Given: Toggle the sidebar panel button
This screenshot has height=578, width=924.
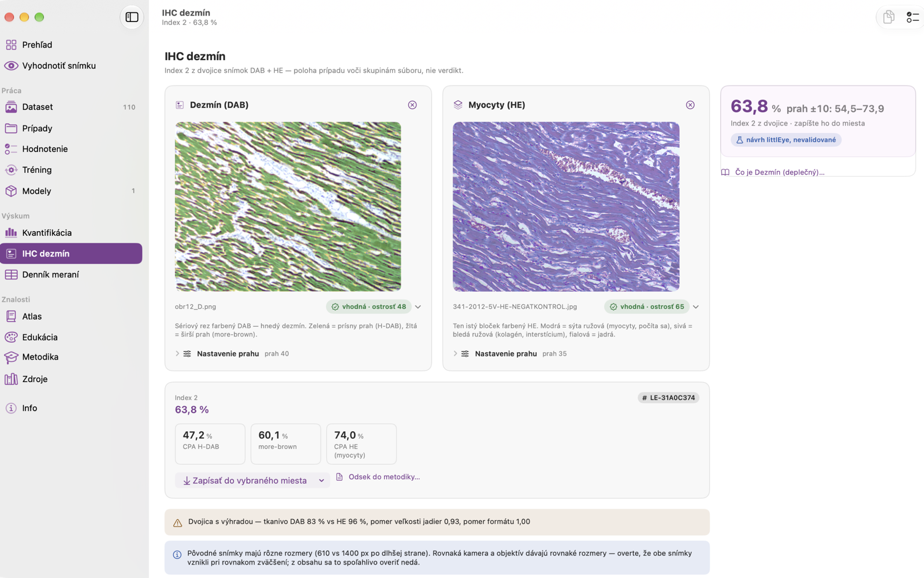Looking at the screenshot, I should pos(132,17).
